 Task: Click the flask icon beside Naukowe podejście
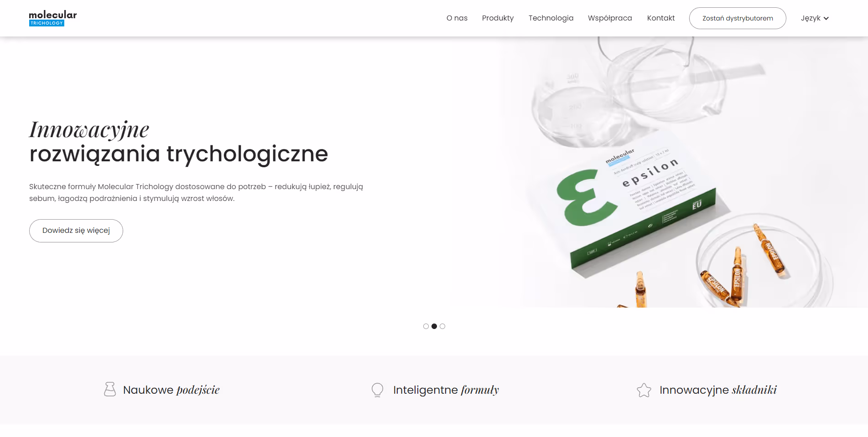pos(110,389)
